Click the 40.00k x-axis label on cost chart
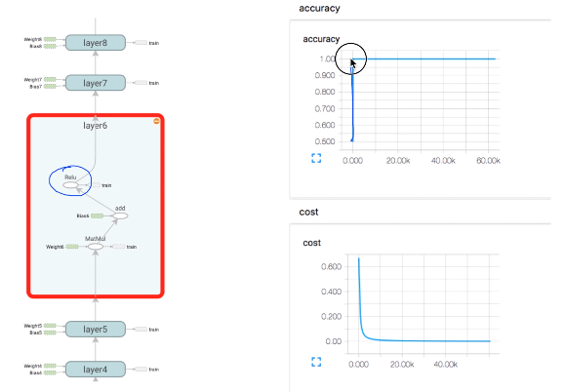565x392 pixels. click(445, 365)
